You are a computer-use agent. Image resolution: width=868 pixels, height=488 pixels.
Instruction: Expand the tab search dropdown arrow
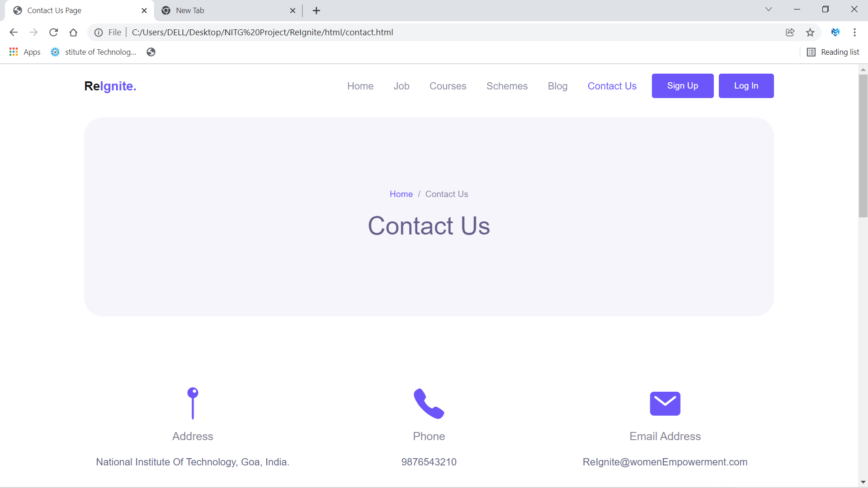click(769, 9)
